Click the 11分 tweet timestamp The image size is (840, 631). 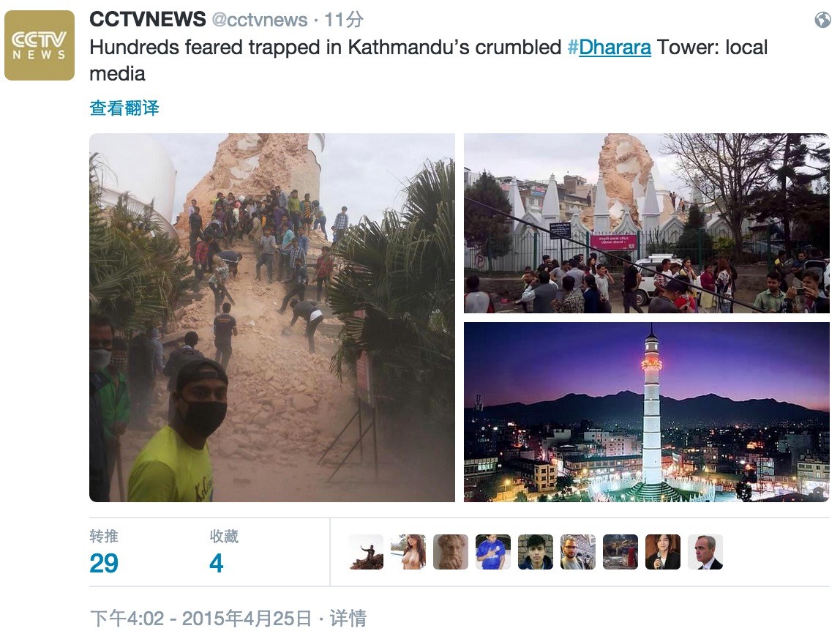pyautogui.click(x=344, y=20)
